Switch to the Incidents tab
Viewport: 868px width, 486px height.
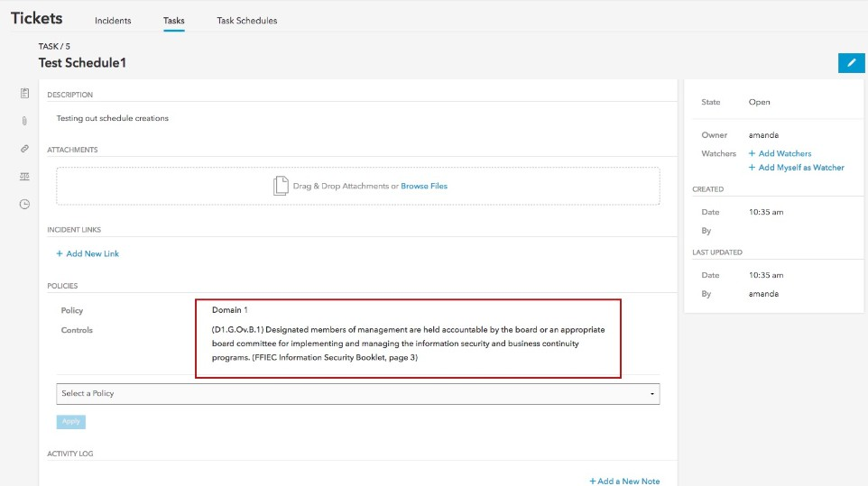pos(113,21)
